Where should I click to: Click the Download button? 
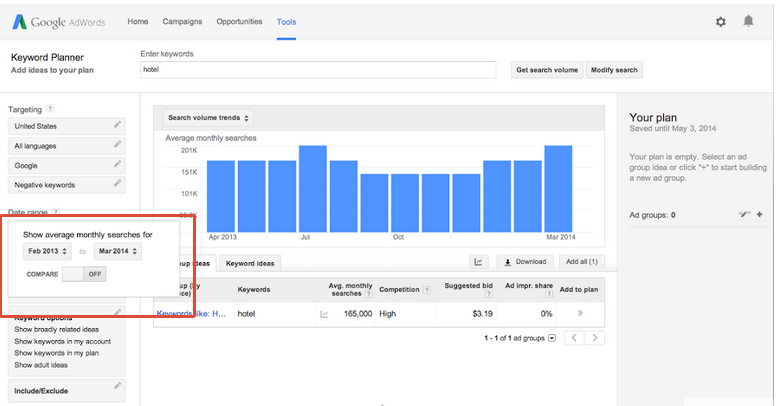pyautogui.click(x=525, y=262)
